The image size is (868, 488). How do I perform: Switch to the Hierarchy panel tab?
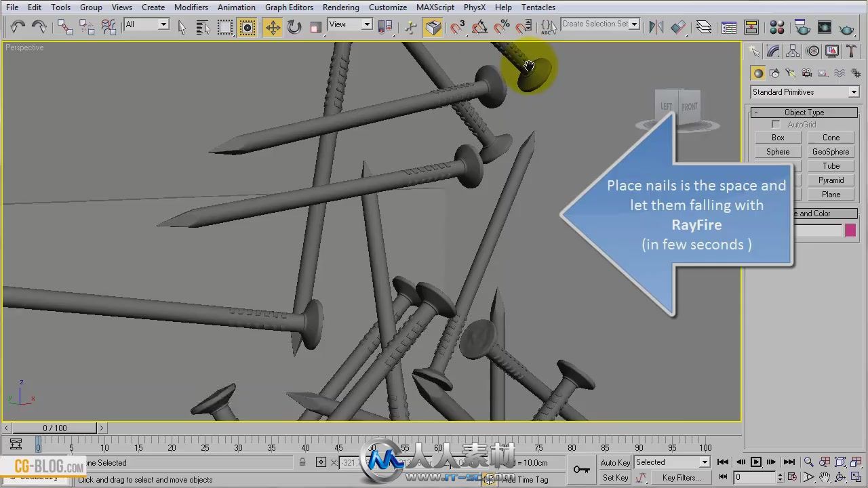[x=793, y=52]
